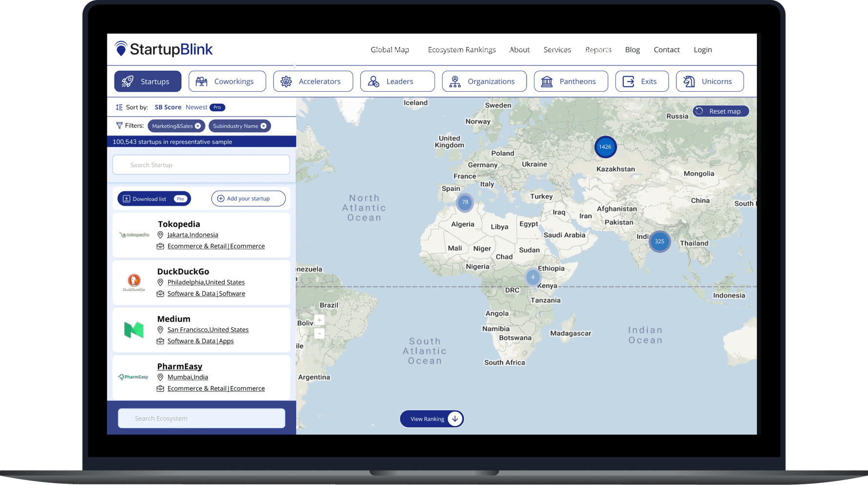Open the Organizations category icon
The image size is (868, 485).
pyautogui.click(x=455, y=81)
